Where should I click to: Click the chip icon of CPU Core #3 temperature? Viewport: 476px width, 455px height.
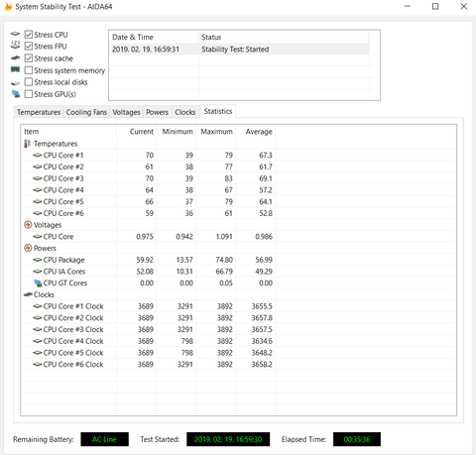[38, 178]
